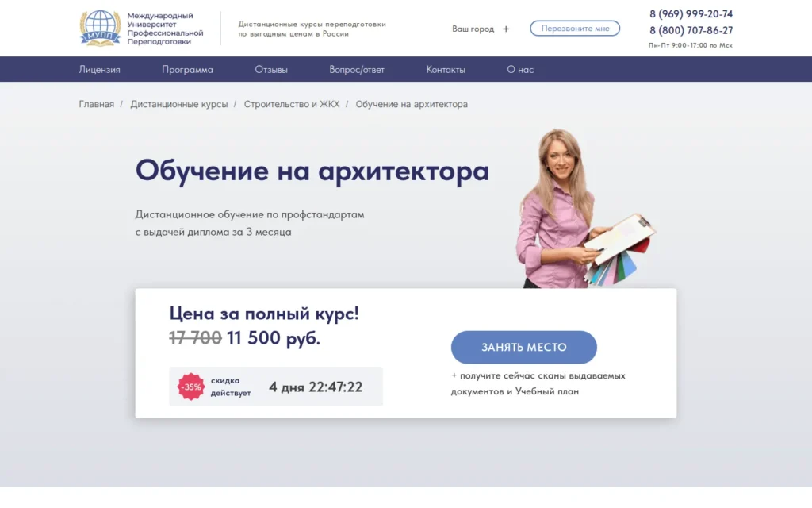This screenshot has height=508, width=812.
Task: Expand city selector plus icon
Action: [506, 29]
